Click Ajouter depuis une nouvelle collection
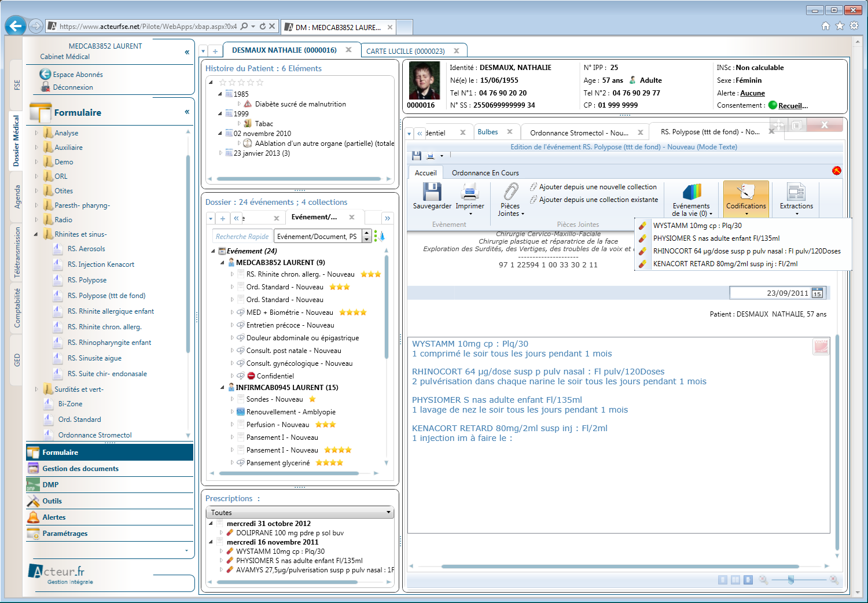The width and height of the screenshot is (868, 603). coord(597,187)
